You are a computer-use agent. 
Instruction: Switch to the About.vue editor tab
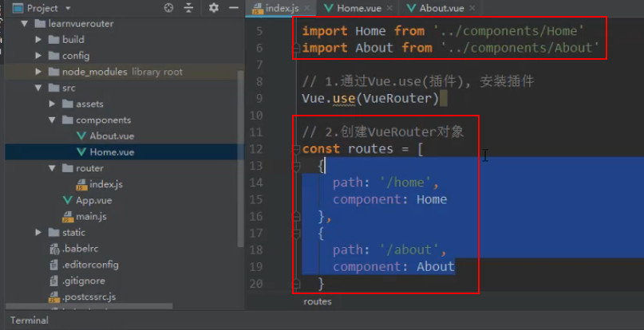click(x=436, y=8)
